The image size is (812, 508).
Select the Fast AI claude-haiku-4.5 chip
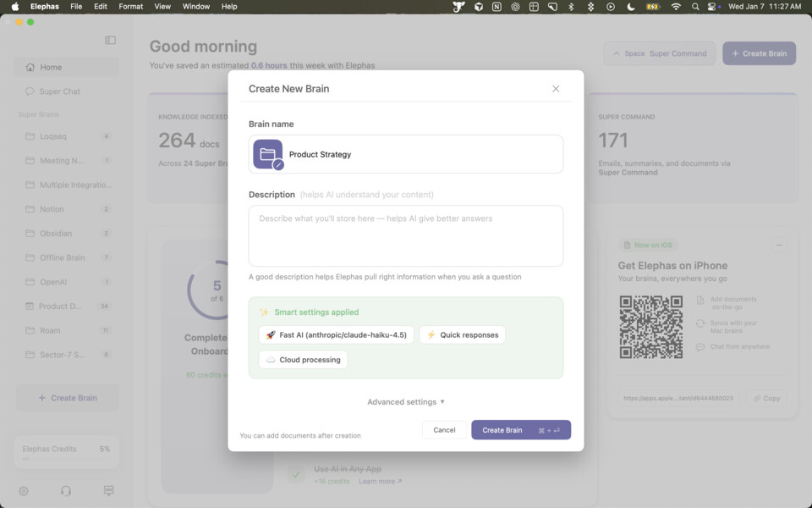coord(336,335)
